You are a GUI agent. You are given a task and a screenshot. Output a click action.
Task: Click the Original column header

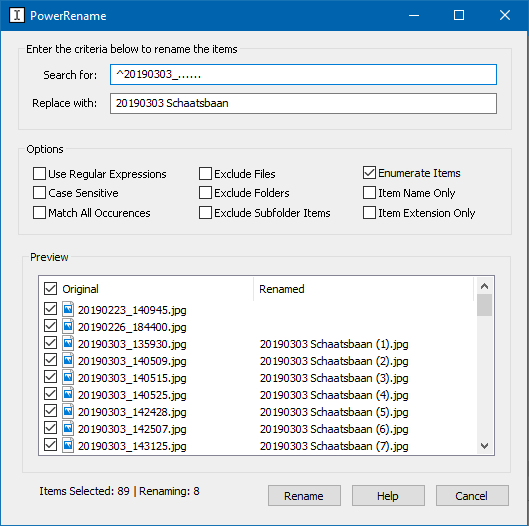click(80, 289)
